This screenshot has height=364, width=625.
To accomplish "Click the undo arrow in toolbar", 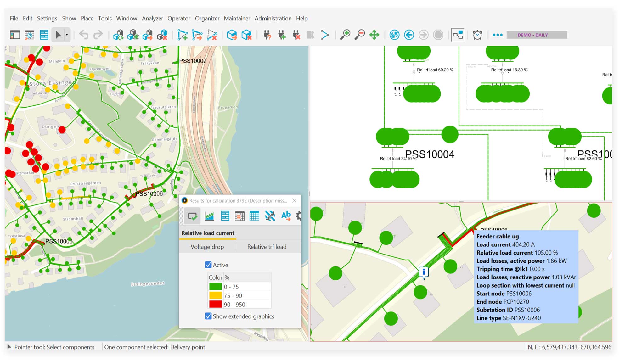I will (x=84, y=35).
